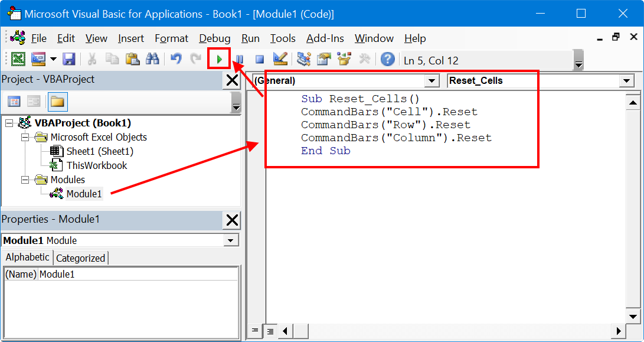Open the General object dropdown
The width and height of the screenshot is (644, 342).
click(x=432, y=80)
